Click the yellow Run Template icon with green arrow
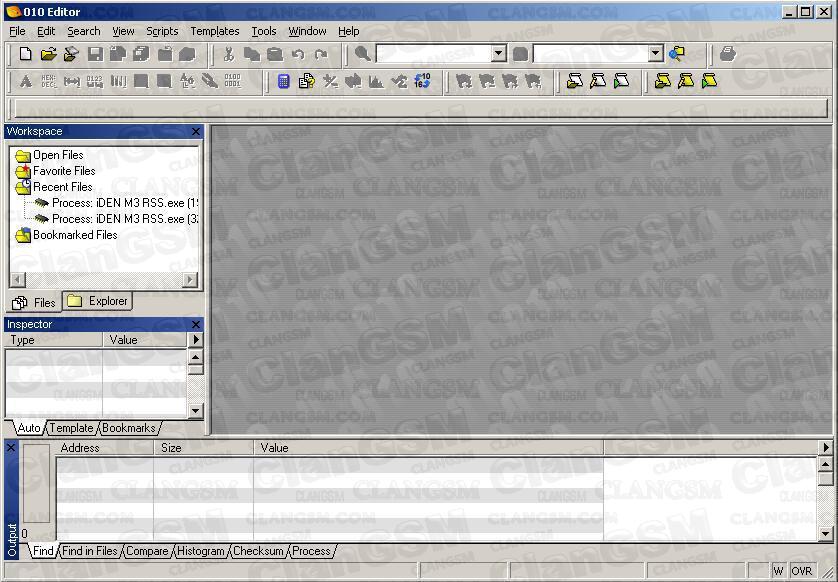The image size is (838, 582). [x=709, y=81]
